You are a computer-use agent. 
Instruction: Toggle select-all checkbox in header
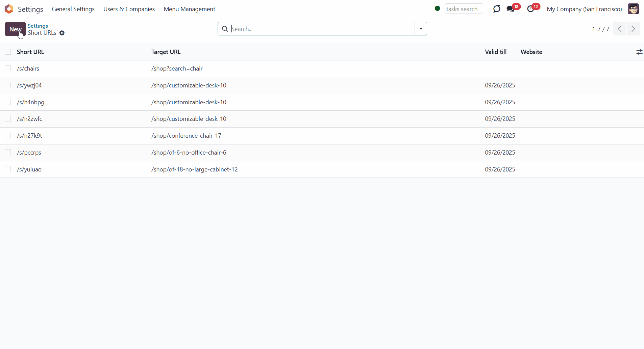(8, 52)
